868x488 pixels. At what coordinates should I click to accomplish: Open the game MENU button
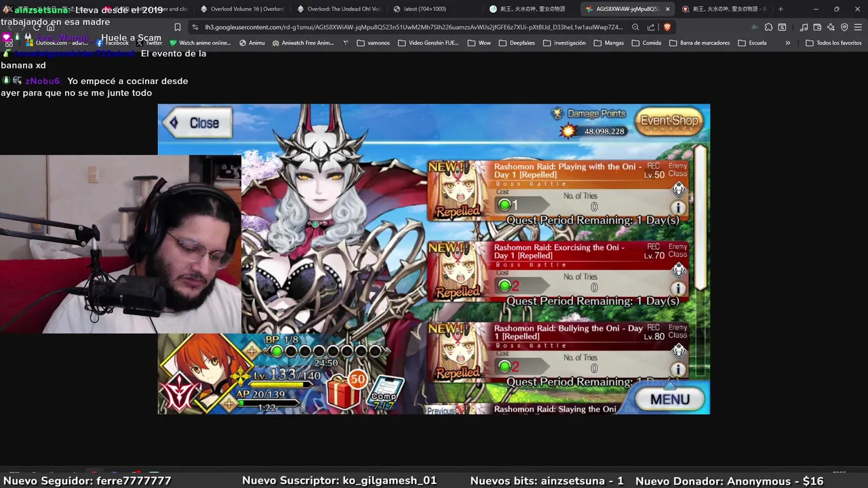(669, 399)
